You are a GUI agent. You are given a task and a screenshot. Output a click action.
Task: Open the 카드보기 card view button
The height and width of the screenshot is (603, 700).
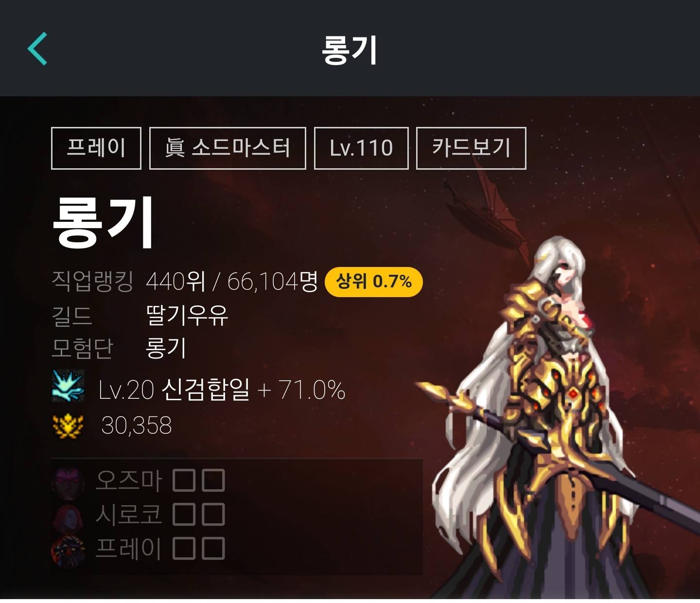point(471,148)
